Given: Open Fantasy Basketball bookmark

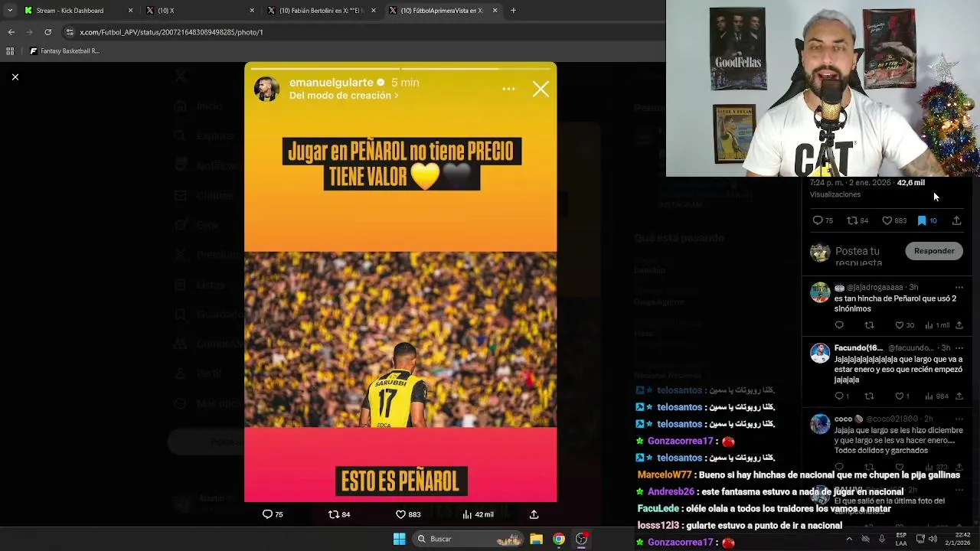Looking at the screenshot, I should point(64,51).
